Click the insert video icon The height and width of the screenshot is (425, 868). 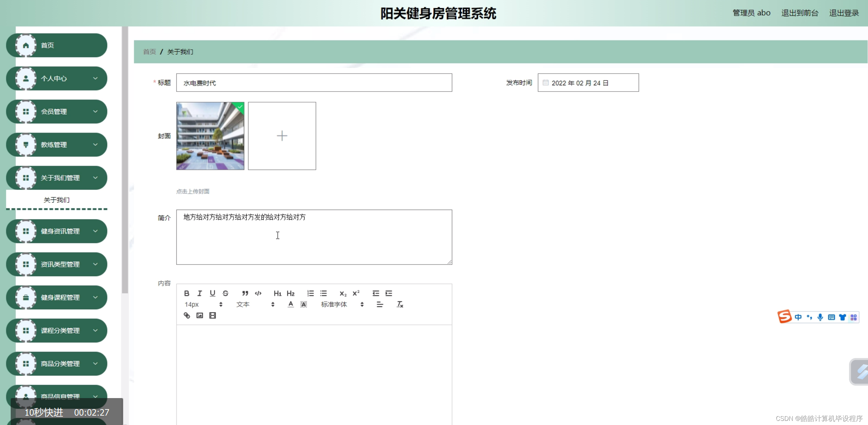213,316
